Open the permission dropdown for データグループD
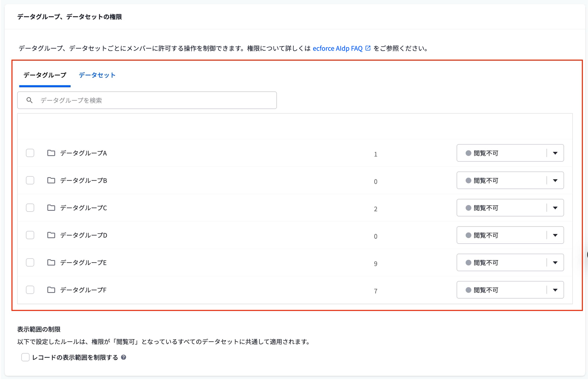Screen dimensions: 588x380 point(510,235)
